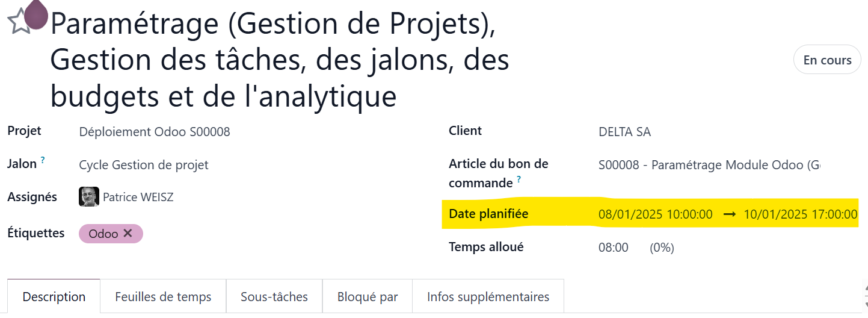Click the task title text to edit
868x318 pixels.
point(280,60)
